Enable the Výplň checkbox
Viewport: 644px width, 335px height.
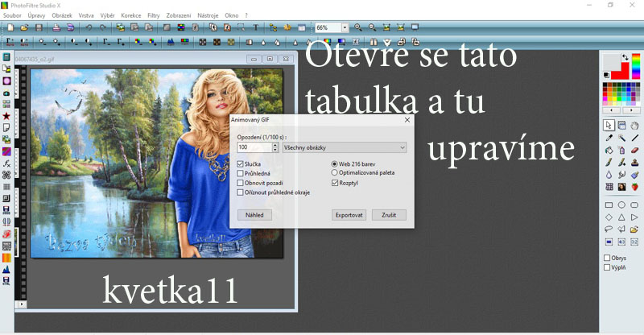(x=607, y=267)
